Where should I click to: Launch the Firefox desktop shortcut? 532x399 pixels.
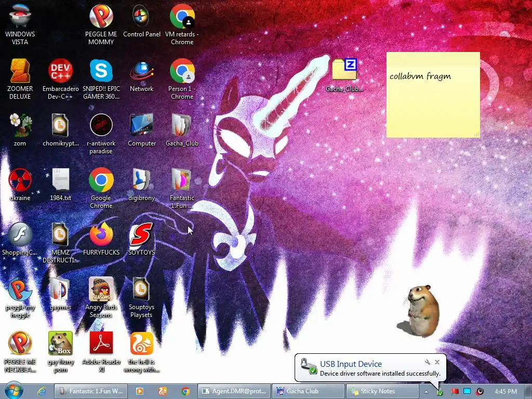click(x=101, y=239)
